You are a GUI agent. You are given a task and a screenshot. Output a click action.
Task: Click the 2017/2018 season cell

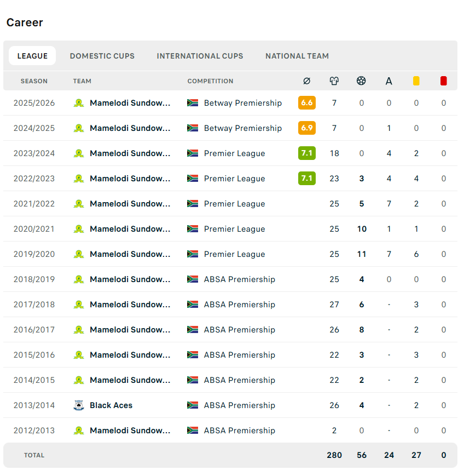34,305
